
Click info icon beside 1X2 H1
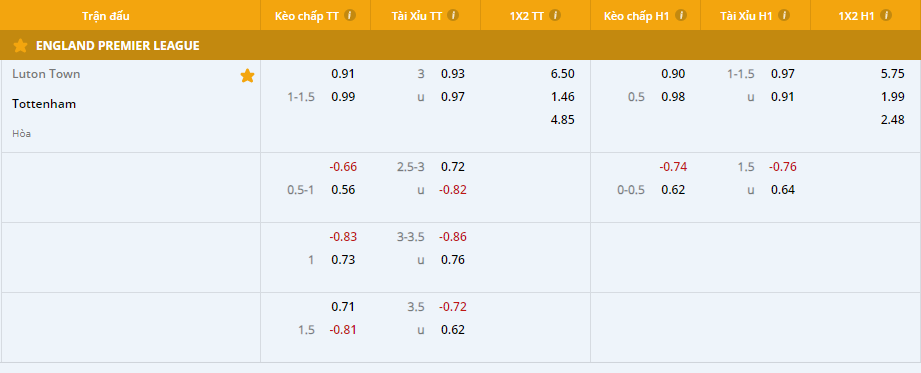pyautogui.click(x=886, y=15)
